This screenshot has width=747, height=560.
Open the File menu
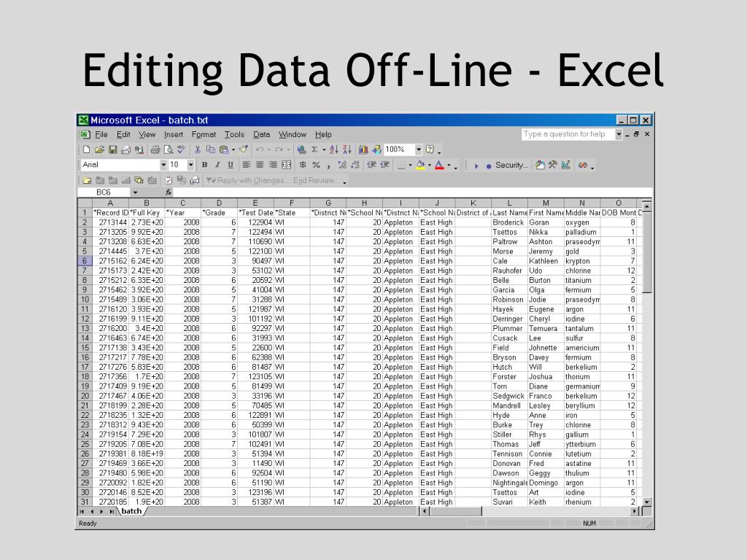(101, 135)
